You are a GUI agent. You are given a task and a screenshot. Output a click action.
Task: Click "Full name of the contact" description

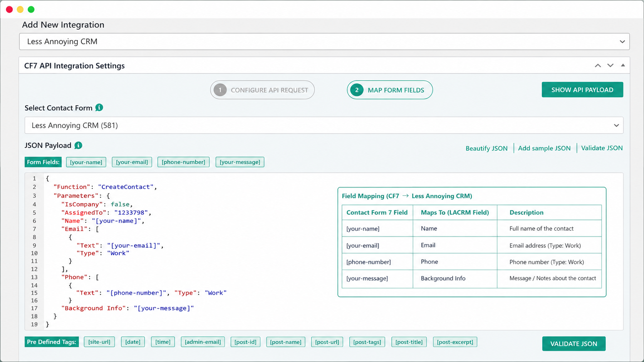tap(542, 229)
